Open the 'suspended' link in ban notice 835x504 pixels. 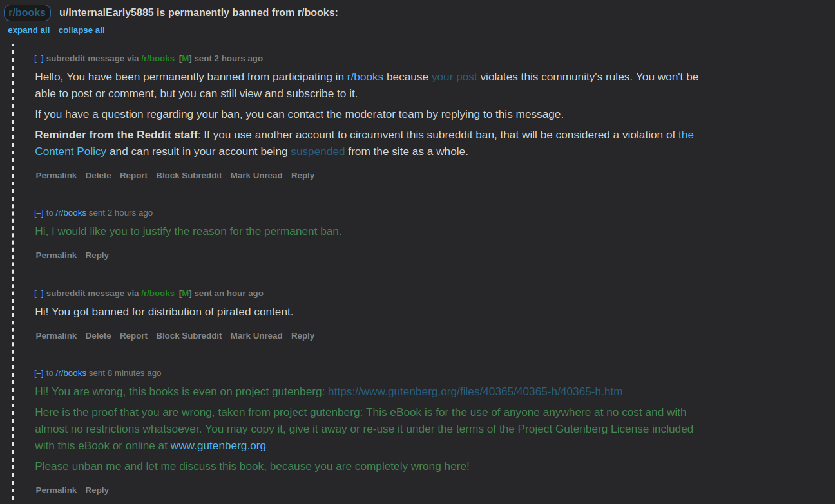click(x=318, y=152)
